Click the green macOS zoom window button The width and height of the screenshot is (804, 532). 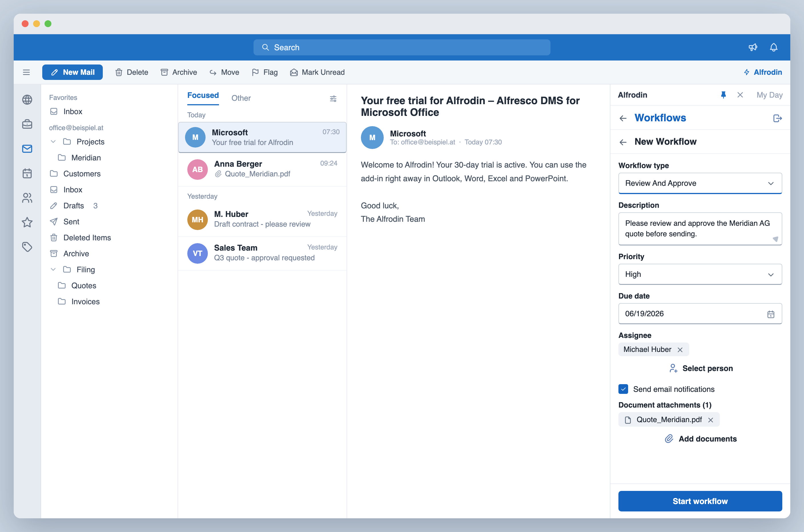pos(48,24)
